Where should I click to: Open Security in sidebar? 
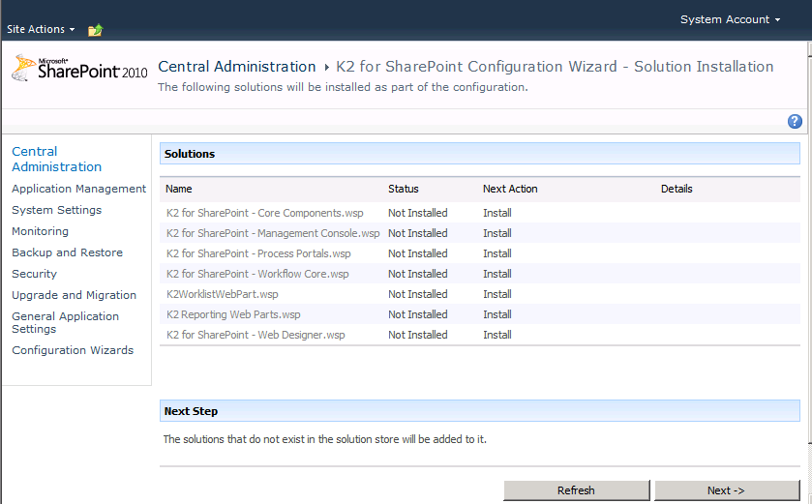(34, 274)
